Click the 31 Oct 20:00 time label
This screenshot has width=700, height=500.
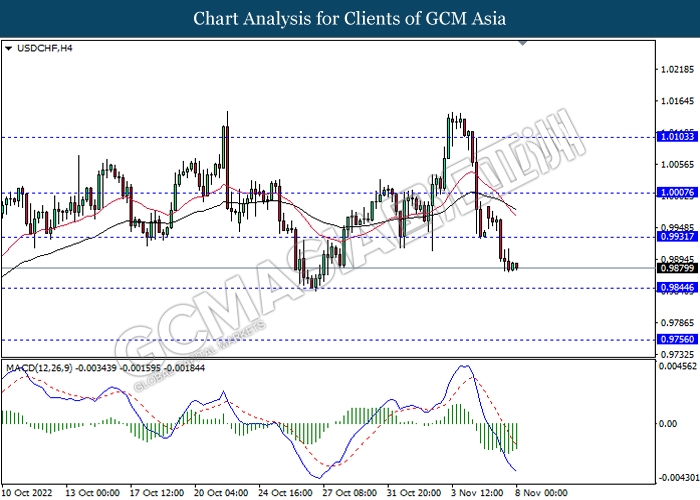[414, 493]
